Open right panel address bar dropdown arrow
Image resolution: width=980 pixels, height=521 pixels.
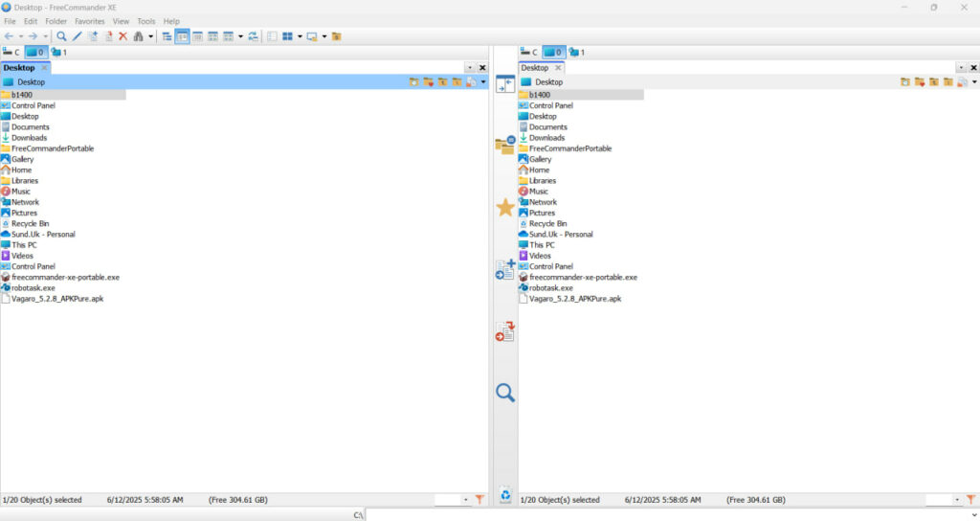974,82
